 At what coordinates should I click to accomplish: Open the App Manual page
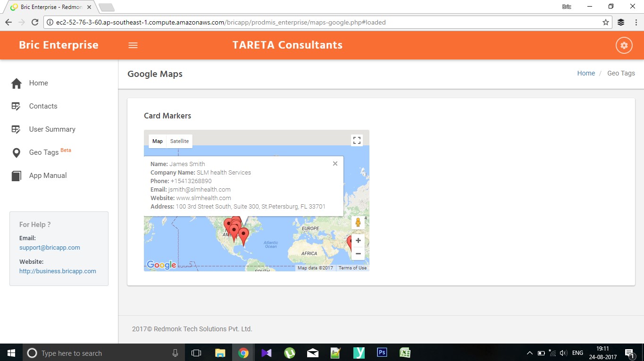click(48, 176)
